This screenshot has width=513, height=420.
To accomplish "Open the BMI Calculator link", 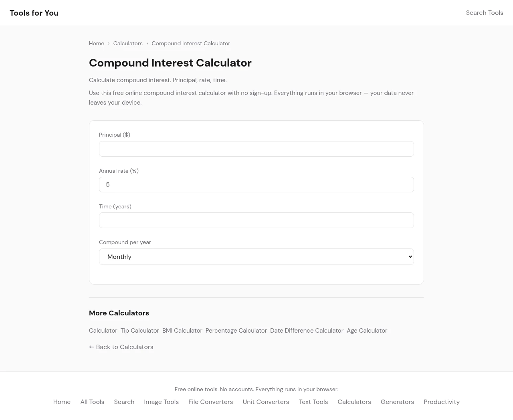I will click(182, 331).
